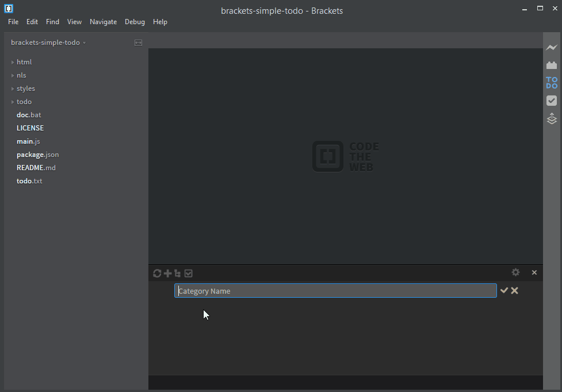
Task: Refresh the todo list
Action: click(157, 274)
